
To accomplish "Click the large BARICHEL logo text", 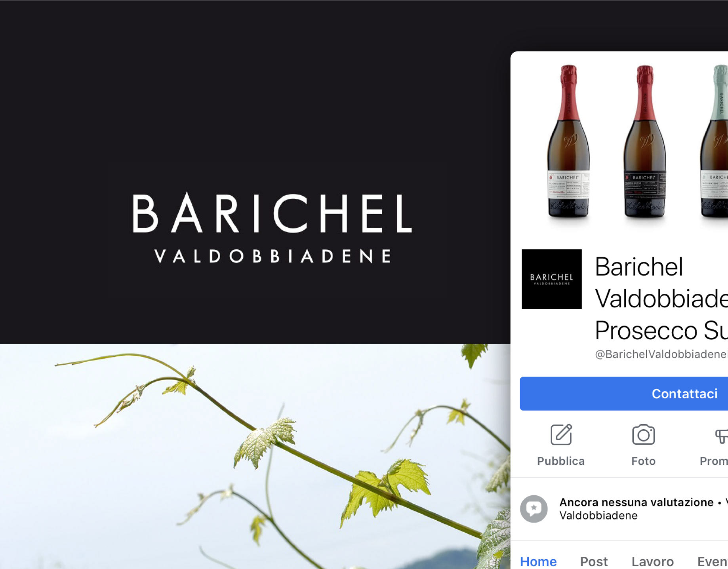I will tap(272, 213).
